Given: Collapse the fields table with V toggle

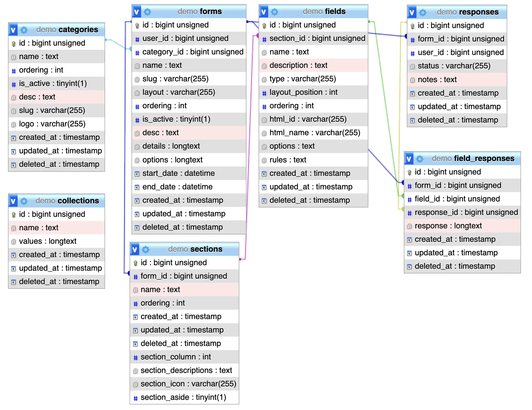Looking at the screenshot, I should [264, 12].
